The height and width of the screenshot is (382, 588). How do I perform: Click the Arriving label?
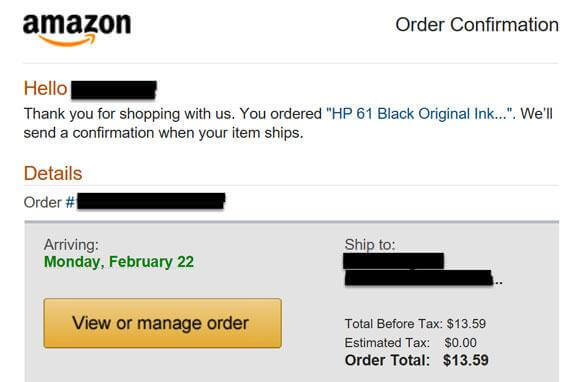(x=71, y=245)
